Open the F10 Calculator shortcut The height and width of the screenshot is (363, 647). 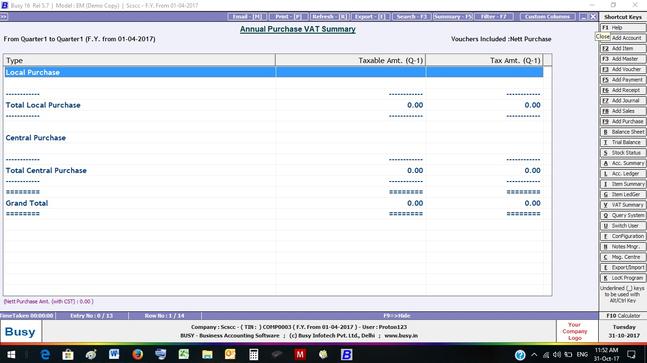click(623, 316)
